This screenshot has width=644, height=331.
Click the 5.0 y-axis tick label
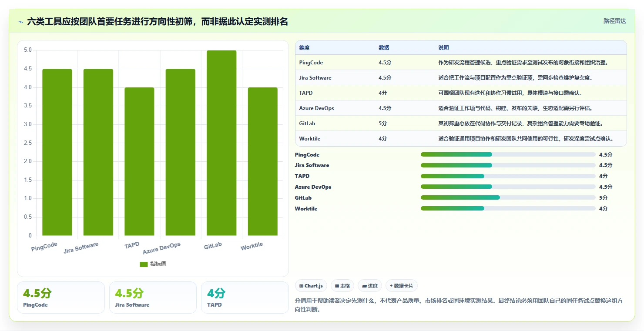click(x=27, y=50)
